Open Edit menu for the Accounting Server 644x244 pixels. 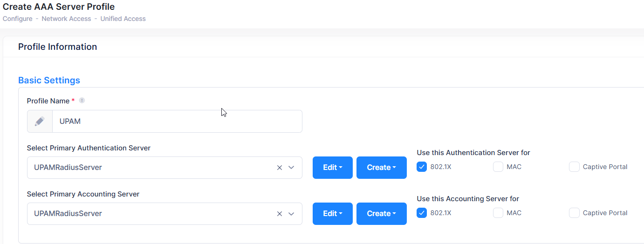(332, 214)
